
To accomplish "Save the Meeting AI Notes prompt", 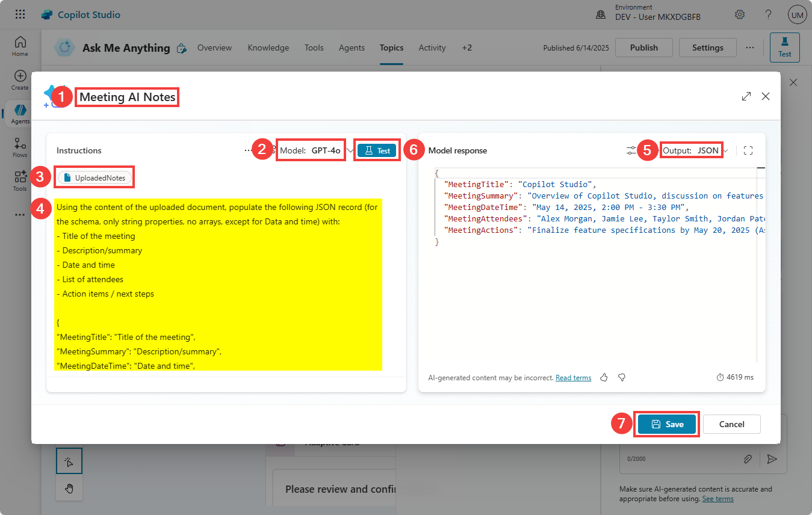I will (667, 424).
